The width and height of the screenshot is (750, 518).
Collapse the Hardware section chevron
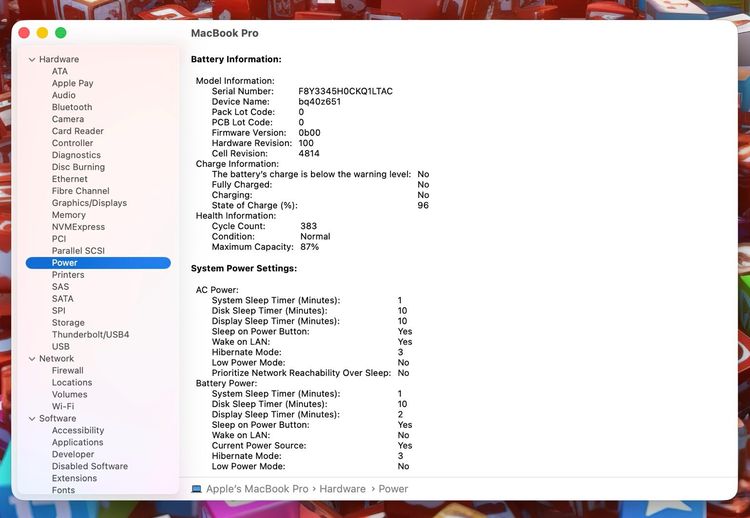pos(32,60)
